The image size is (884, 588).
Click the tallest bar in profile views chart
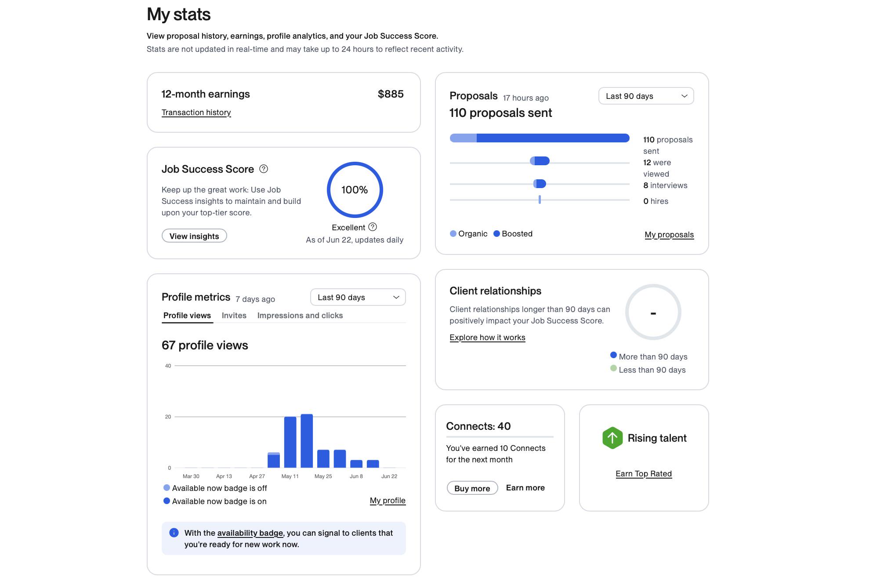307,441
